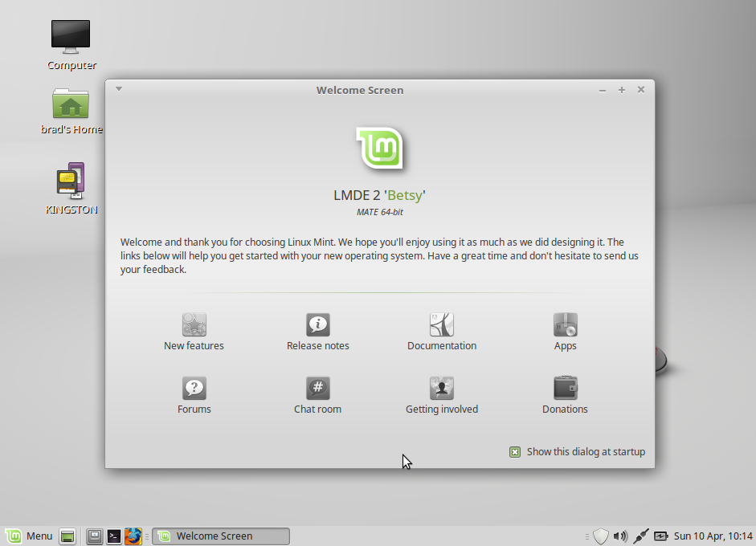This screenshot has height=546, width=756.
Task: Open the update manager shield icon
Action: [x=601, y=536]
